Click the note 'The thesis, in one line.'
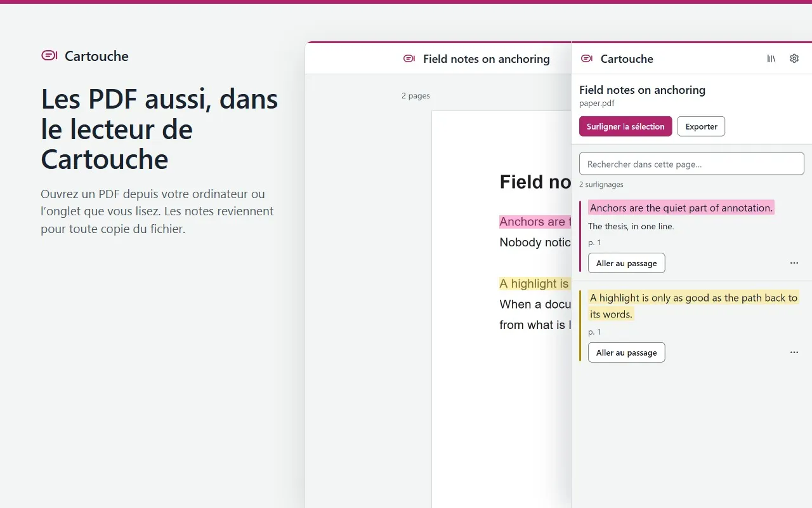Viewport: 812px width, 508px height. click(x=631, y=226)
